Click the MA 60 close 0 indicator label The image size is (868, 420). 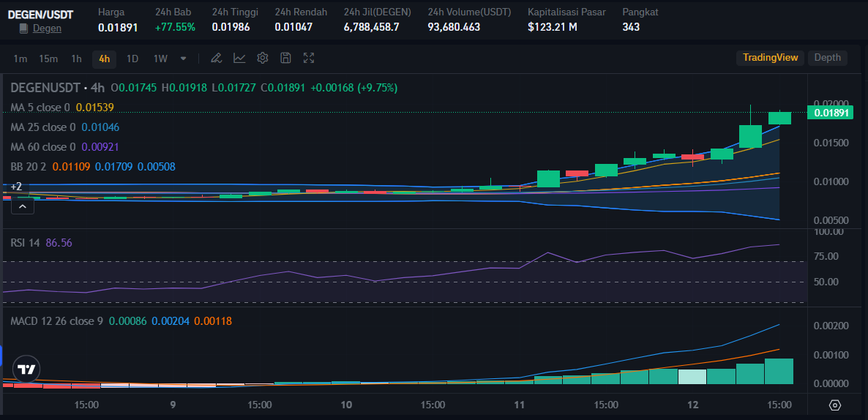pyautogui.click(x=42, y=147)
